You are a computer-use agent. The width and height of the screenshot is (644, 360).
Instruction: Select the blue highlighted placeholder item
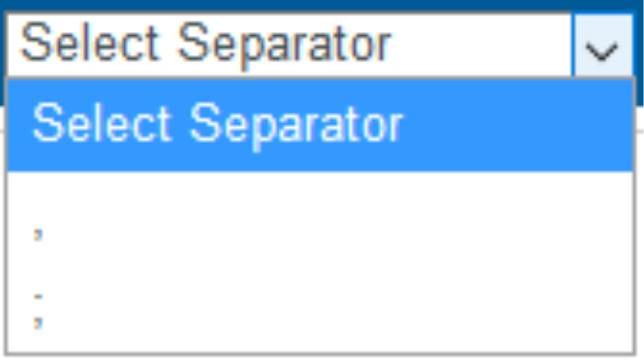pos(320,126)
